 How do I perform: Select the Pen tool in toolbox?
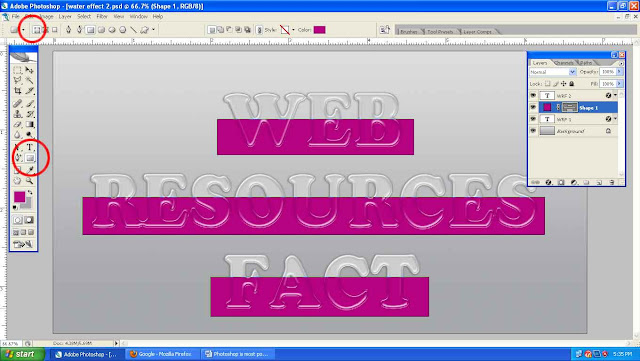pyautogui.click(x=18, y=158)
